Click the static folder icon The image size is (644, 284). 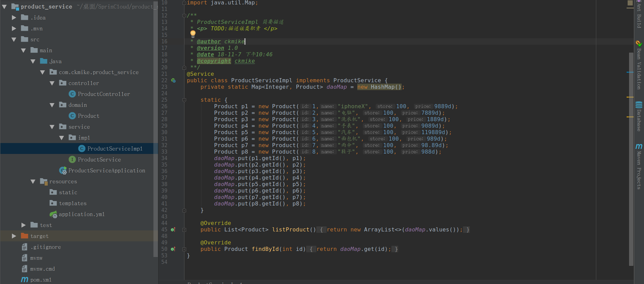[x=53, y=192]
